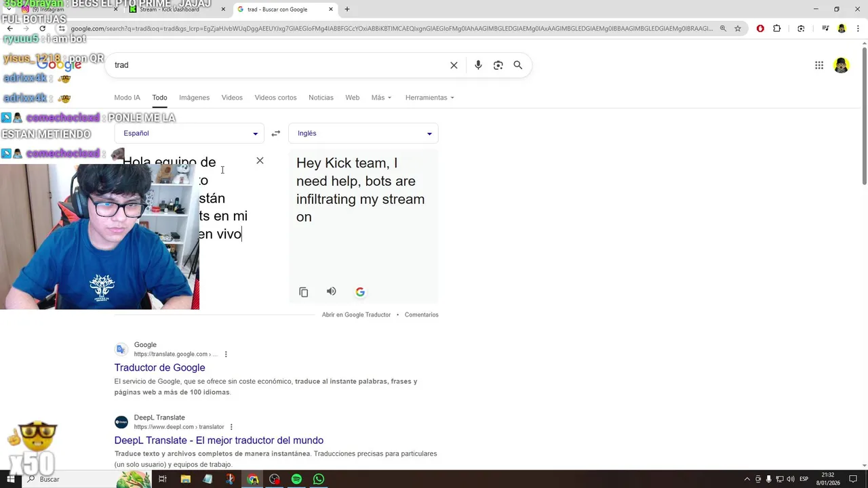Viewport: 868px width, 488px height.
Task: Open media controls in Chrome toolbar
Action: click(x=825, y=28)
